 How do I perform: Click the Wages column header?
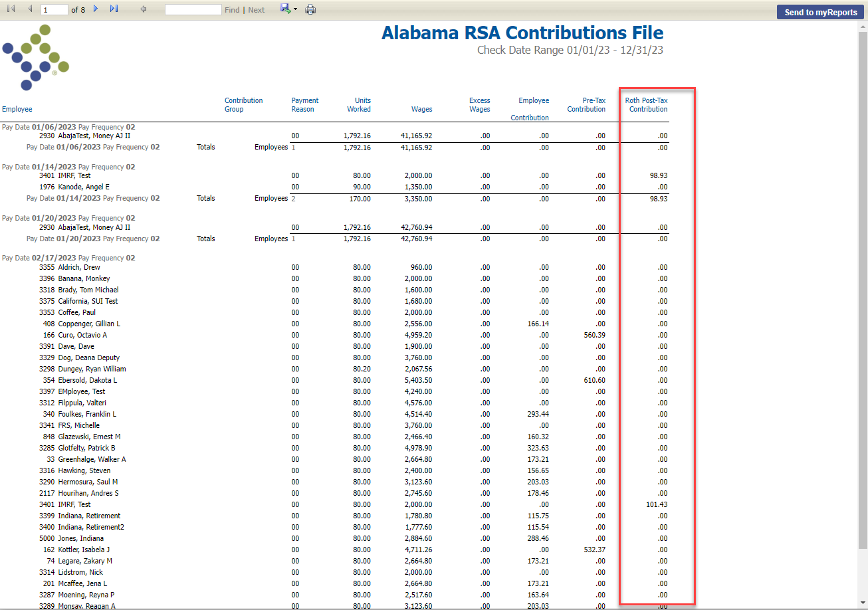click(422, 109)
